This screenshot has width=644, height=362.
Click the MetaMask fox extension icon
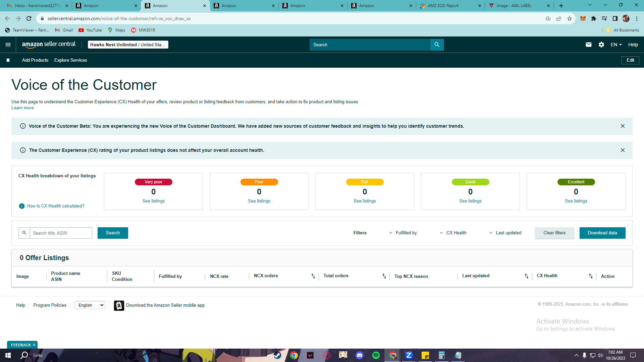[x=583, y=18]
